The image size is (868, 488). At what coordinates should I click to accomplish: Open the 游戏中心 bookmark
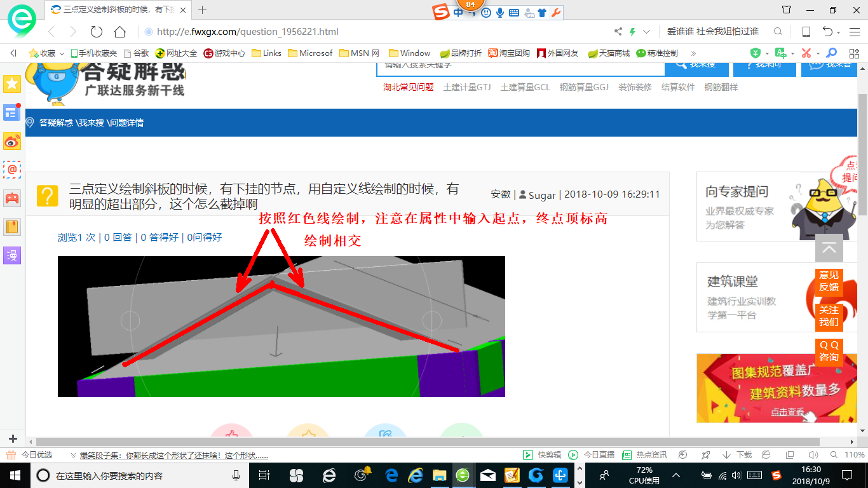(224, 53)
